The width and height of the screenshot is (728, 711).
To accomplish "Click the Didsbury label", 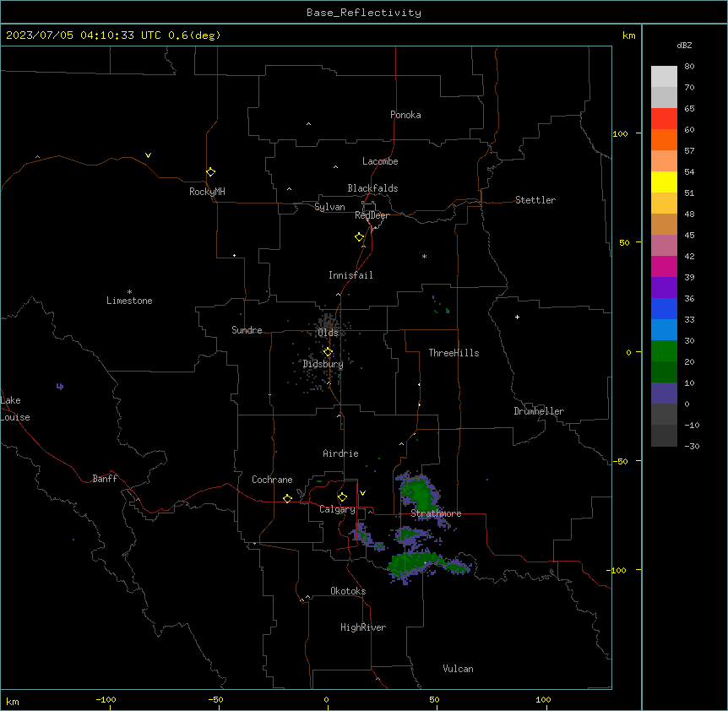I will click(x=323, y=364).
